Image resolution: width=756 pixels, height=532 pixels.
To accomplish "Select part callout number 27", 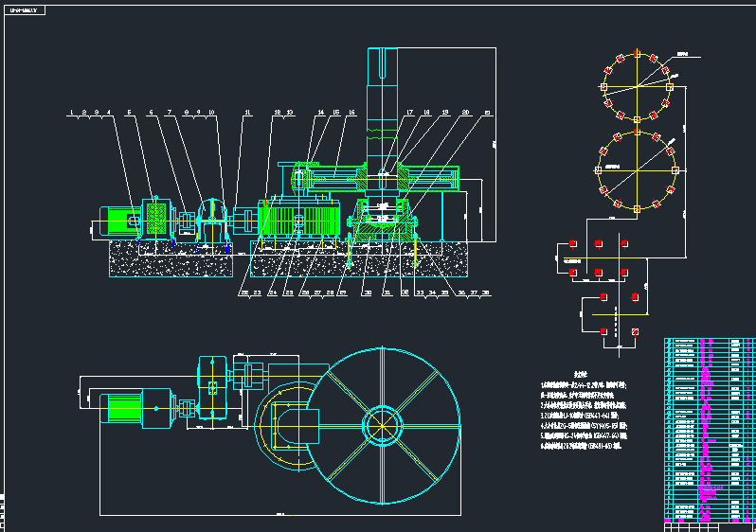I will pos(317,293).
